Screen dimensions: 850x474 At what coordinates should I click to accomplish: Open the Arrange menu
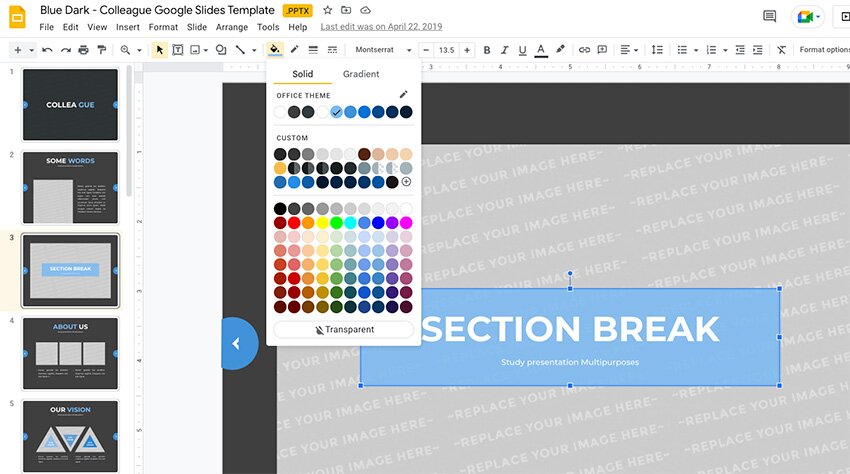coord(231,27)
